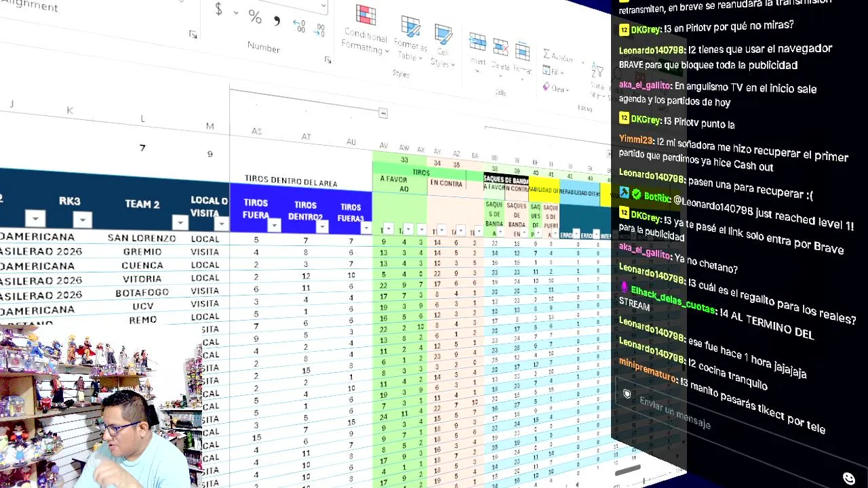The height and width of the screenshot is (488, 868).
Task: Click the Decrease Decimal icon
Action: (x=319, y=30)
